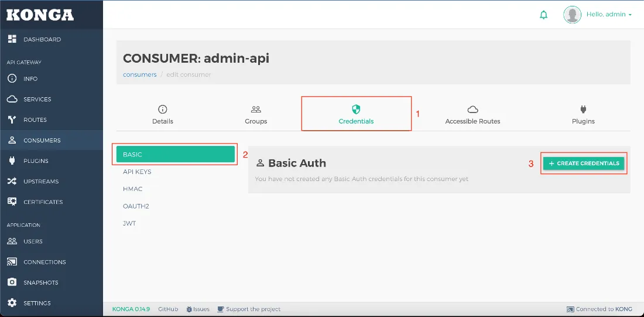The height and width of the screenshot is (317, 644).
Task: Click the KONG link in footer
Action: 623,309
